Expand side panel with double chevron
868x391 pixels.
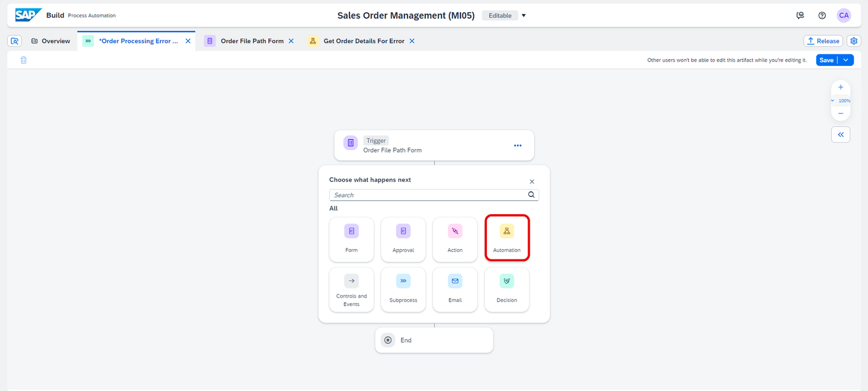point(841,135)
